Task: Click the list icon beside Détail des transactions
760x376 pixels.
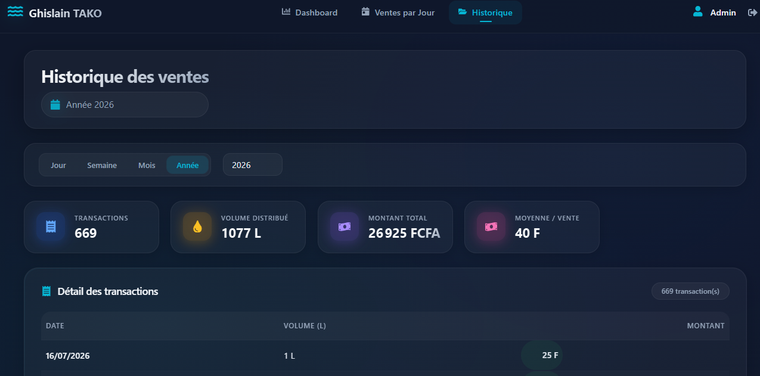Action: (x=46, y=291)
